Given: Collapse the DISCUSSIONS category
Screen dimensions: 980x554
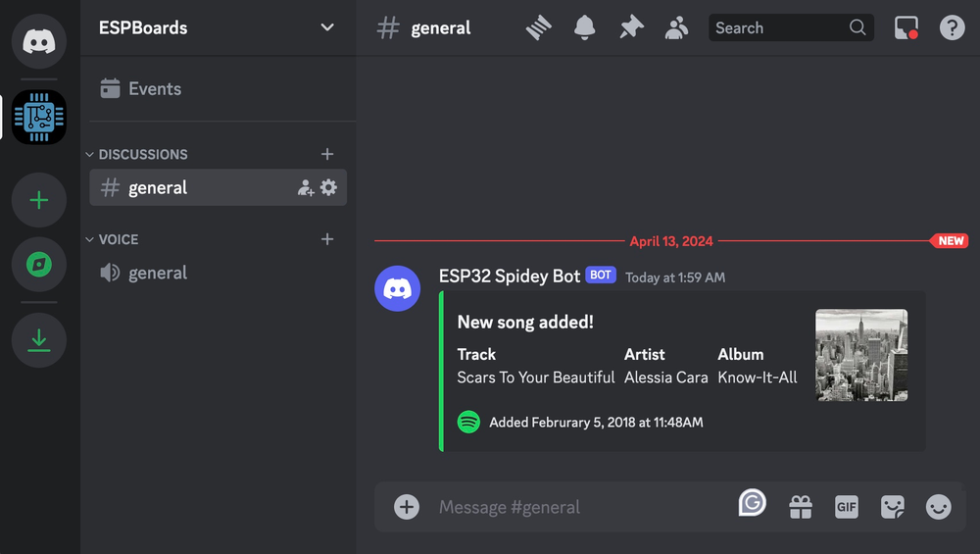Looking at the screenshot, I should tap(142, 154).
